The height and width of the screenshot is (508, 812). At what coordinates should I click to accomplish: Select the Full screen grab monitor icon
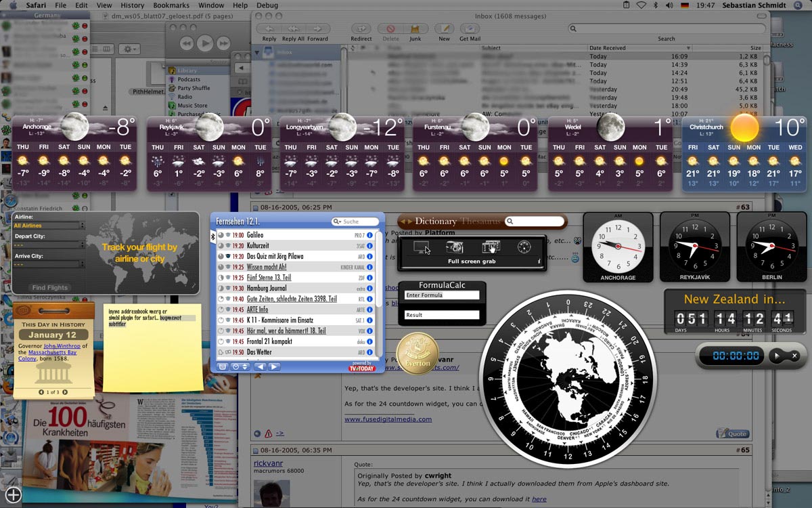420,247
